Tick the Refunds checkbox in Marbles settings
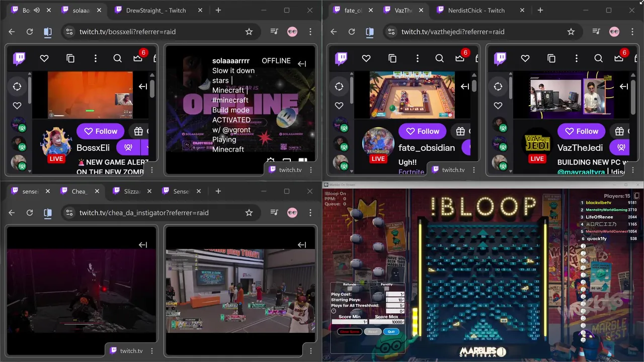 click(350, 289)
